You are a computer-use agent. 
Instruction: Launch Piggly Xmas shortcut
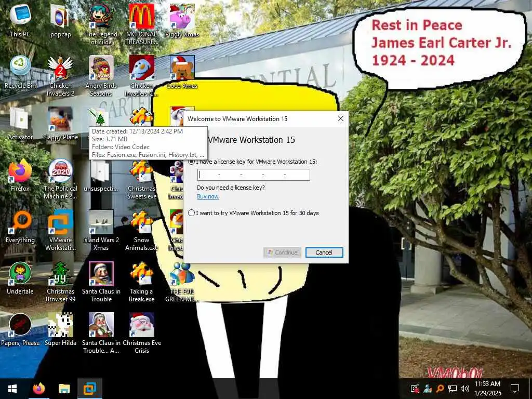[182, 20]
